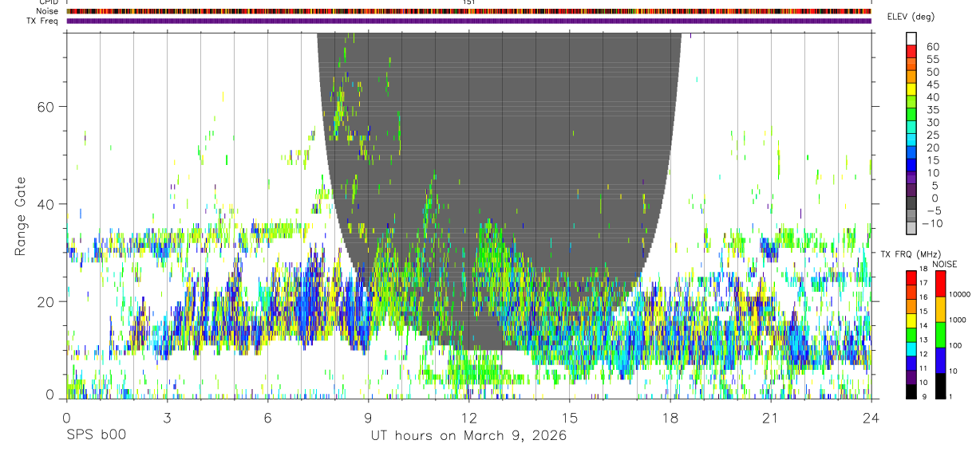Click x-axis tick label '9'
This screenshot has height=452, width=980.
(x=368, y=418)
